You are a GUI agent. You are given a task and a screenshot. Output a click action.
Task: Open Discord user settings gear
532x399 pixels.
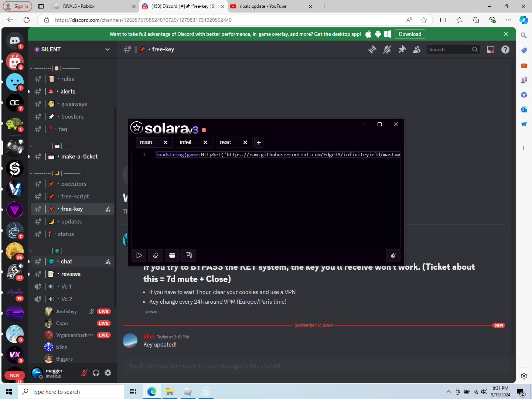(108, 373)
